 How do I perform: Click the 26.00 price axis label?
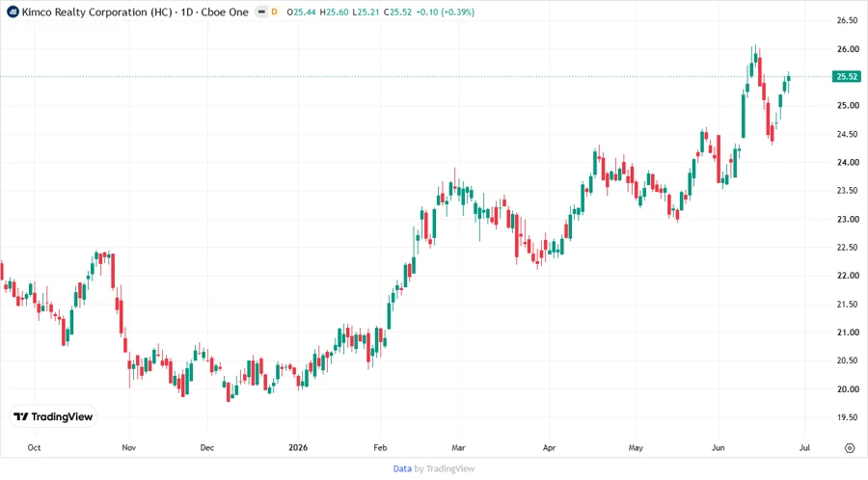click(848, 49)
